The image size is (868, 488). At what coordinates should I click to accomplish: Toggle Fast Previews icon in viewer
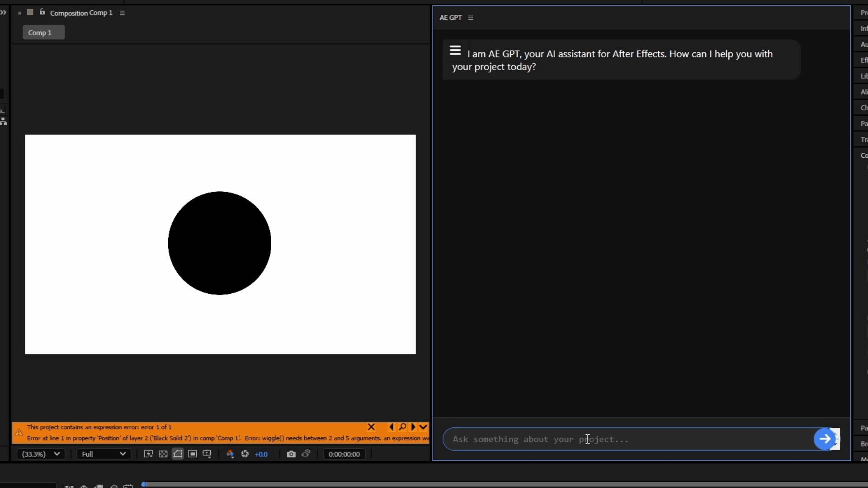click(148, 454)
